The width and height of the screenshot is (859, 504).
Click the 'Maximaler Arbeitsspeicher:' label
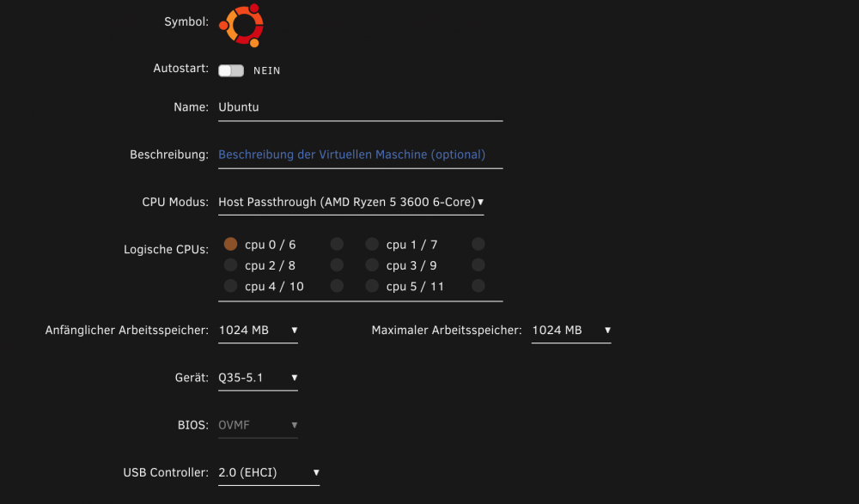(447, 331)
